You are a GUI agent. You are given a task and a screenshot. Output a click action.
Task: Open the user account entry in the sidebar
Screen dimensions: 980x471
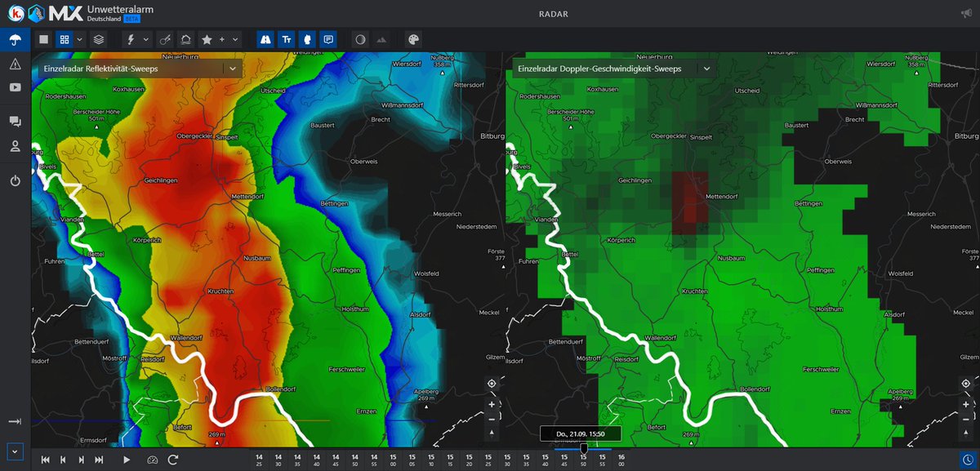click(x=14, y=147)
